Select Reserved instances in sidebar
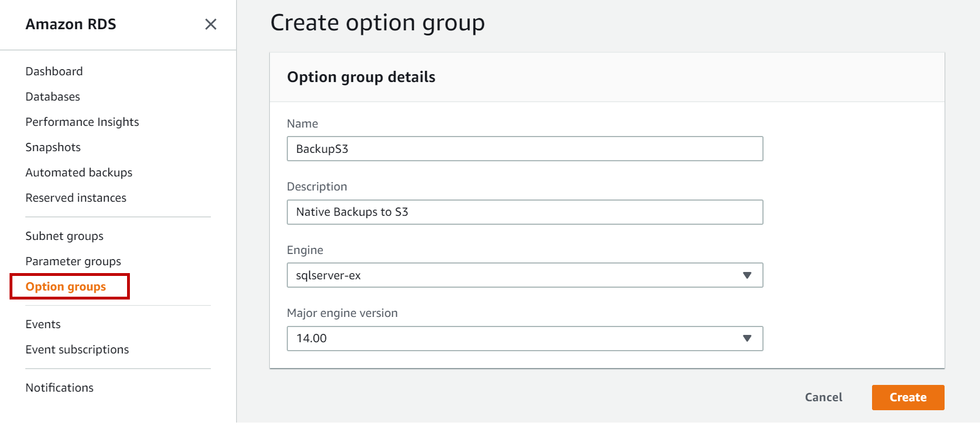 point(76,198)
